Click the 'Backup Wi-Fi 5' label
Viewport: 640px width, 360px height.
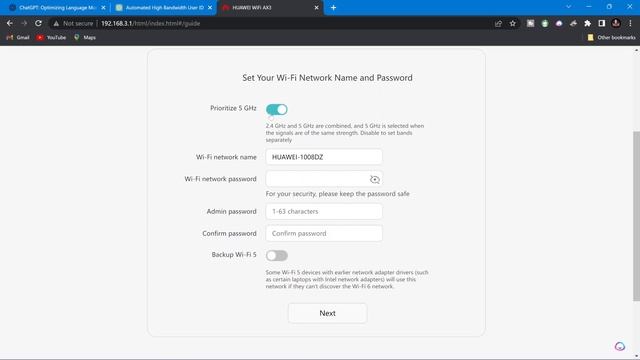[x=234, y=255]
